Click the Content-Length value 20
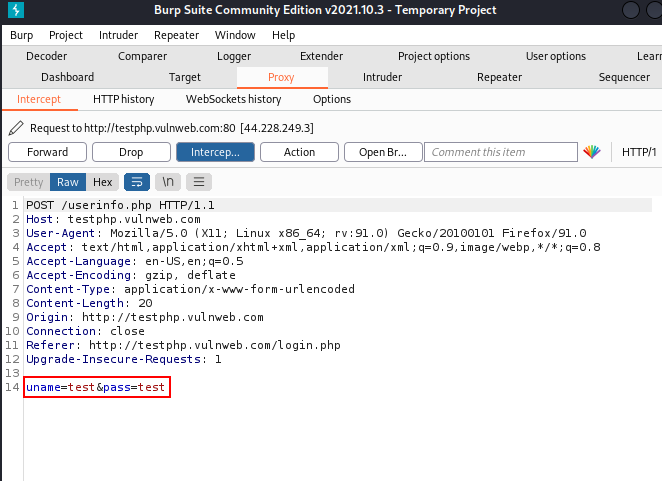 point(145,303)
